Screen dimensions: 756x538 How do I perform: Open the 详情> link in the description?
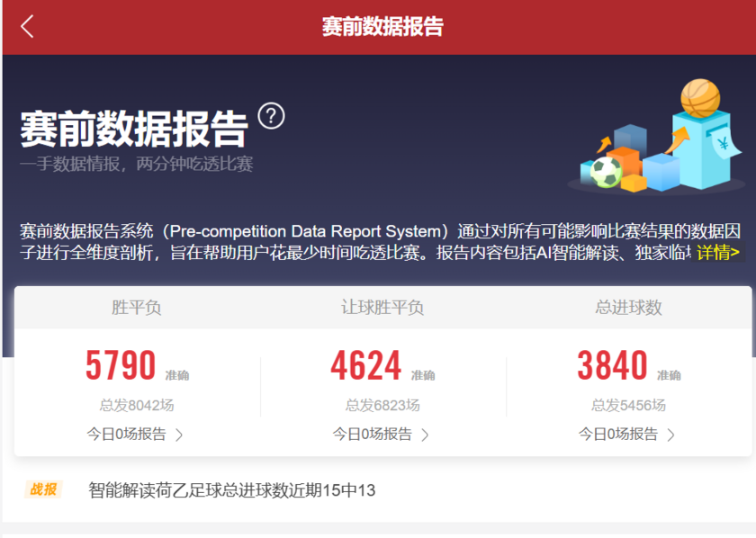(x=718, y=252)
